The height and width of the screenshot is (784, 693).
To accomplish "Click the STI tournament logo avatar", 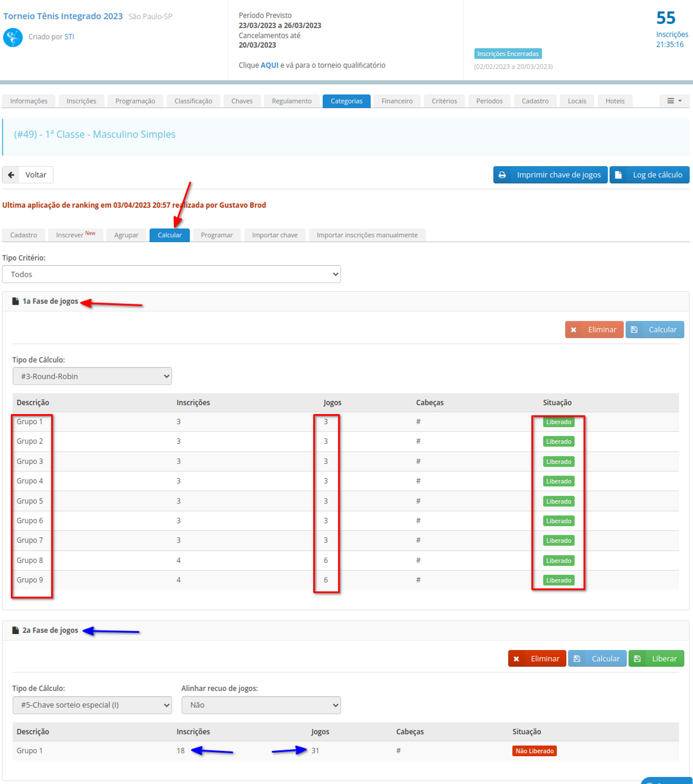I will click(x=13, y=37).
